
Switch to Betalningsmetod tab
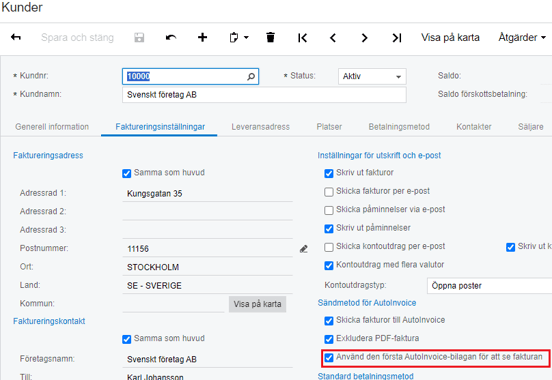(x=399, y=127)
